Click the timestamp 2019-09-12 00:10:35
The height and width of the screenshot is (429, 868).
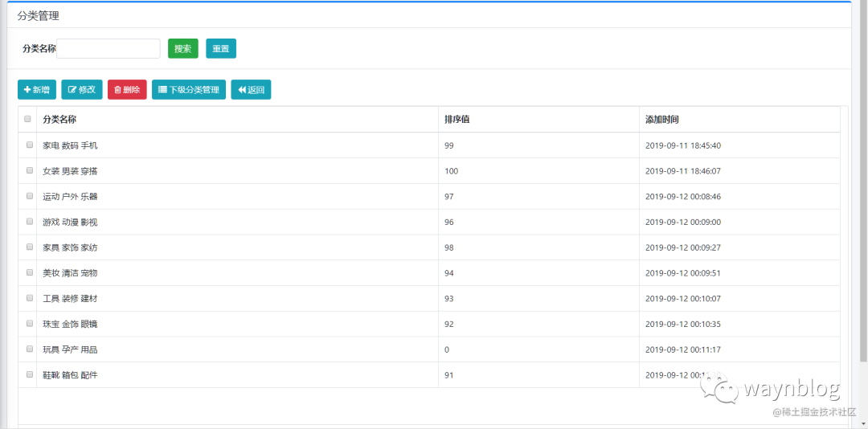tap(683, 324)
